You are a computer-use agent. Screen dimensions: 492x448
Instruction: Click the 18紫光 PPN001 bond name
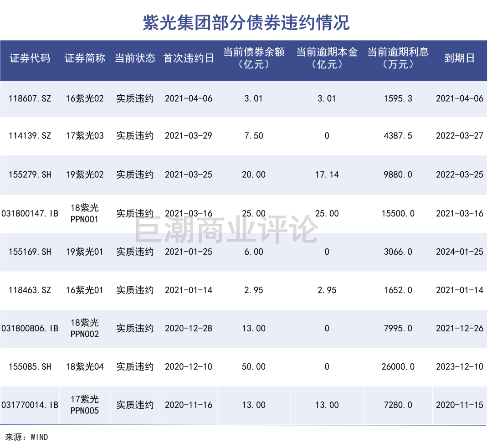[85, 213]
